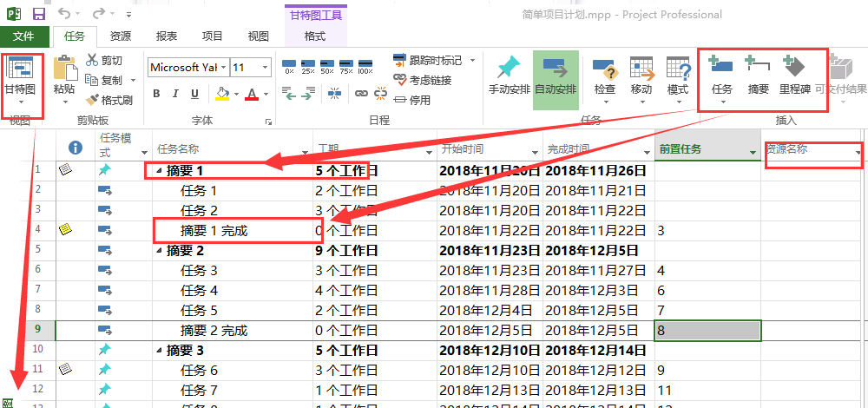The image size is (868, 408).
Task: Click the Save icon in quick access toolbar
Action: pos(39,14)
